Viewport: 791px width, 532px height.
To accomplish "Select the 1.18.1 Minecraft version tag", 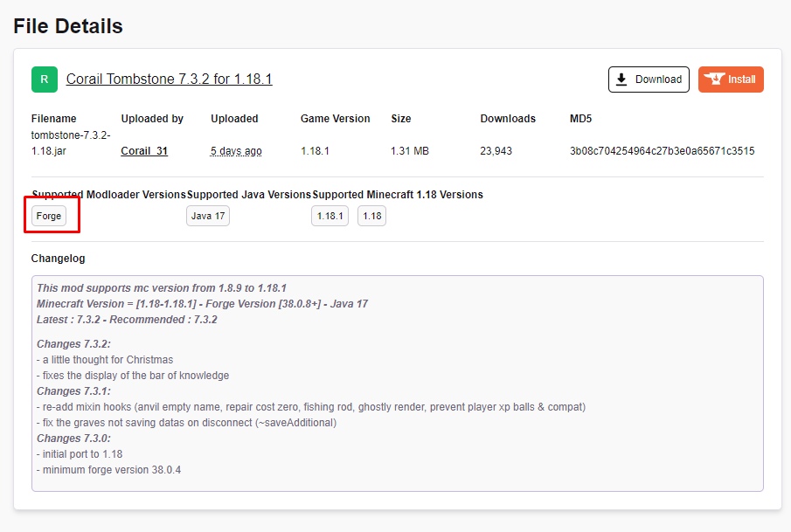I will point(330,216).
